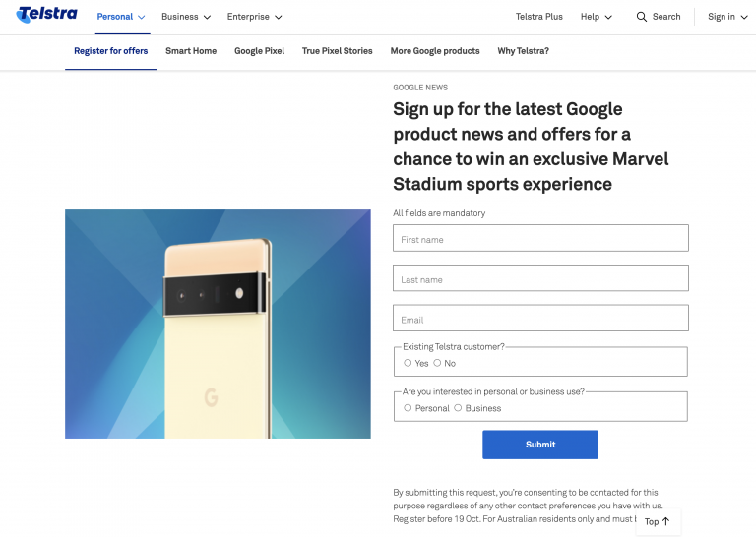756x537 pixels.
Task: Click the Telstra logo
Action: coord(46,16)
